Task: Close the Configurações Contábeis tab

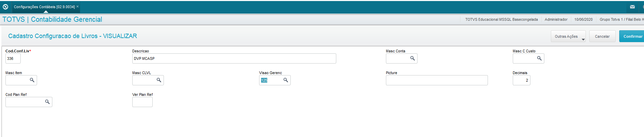Action: pos(78,6)
